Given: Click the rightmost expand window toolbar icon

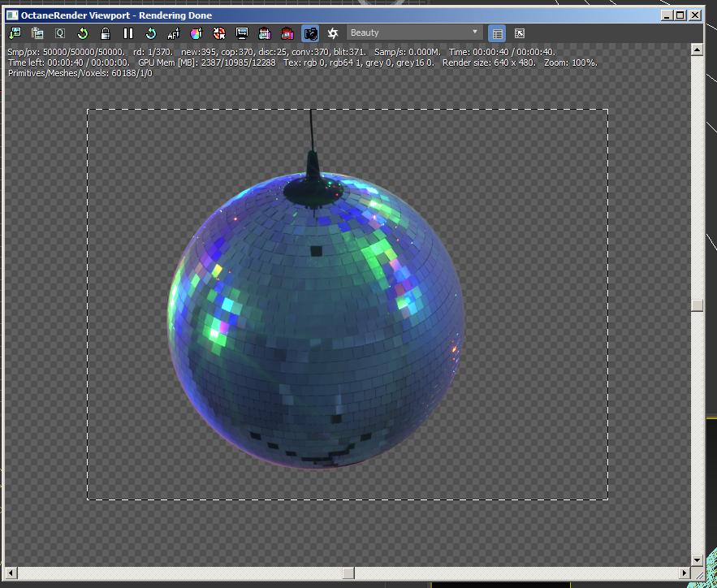Looking at the screenshot, I should [x=520, y=33].
